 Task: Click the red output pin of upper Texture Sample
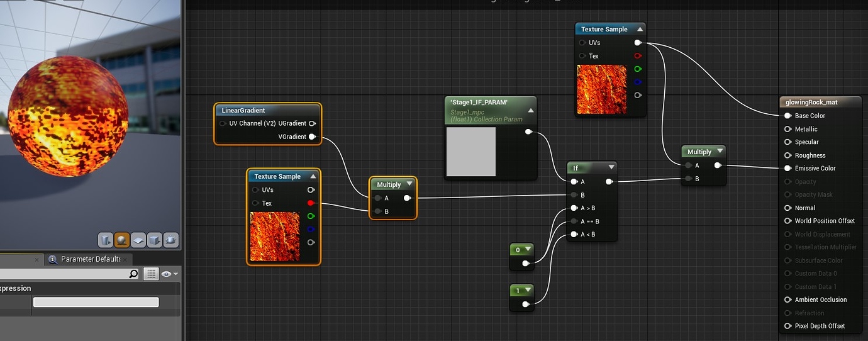(x=638, y=56)
